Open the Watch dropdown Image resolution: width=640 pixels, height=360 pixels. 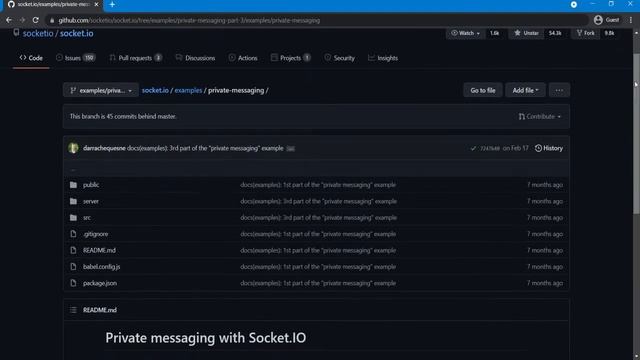click(x=465, y=33)
